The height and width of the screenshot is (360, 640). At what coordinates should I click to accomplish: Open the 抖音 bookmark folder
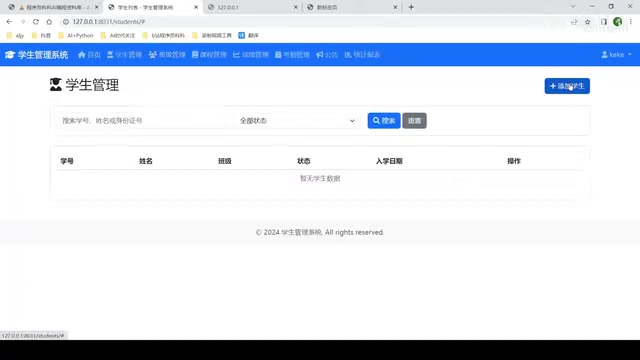pos(41,36)
